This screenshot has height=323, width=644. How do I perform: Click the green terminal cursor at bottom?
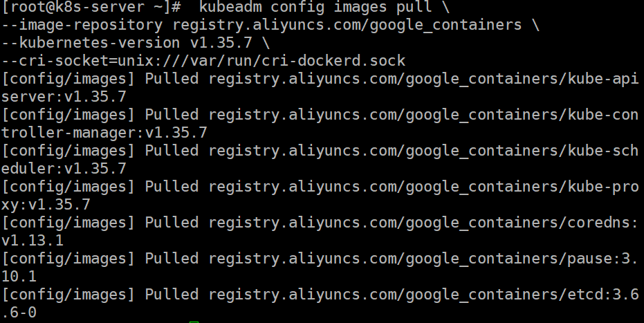click(194, 322)
